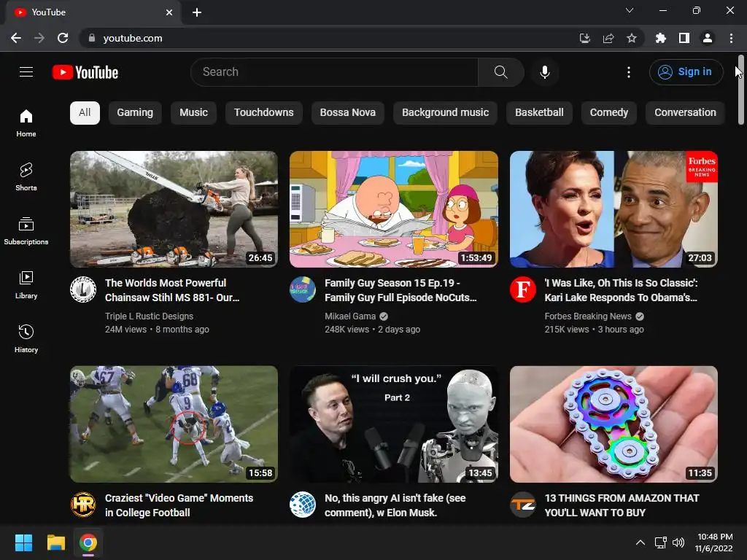
Task: Start voice search with microphone icon
Action: (545, 72)
